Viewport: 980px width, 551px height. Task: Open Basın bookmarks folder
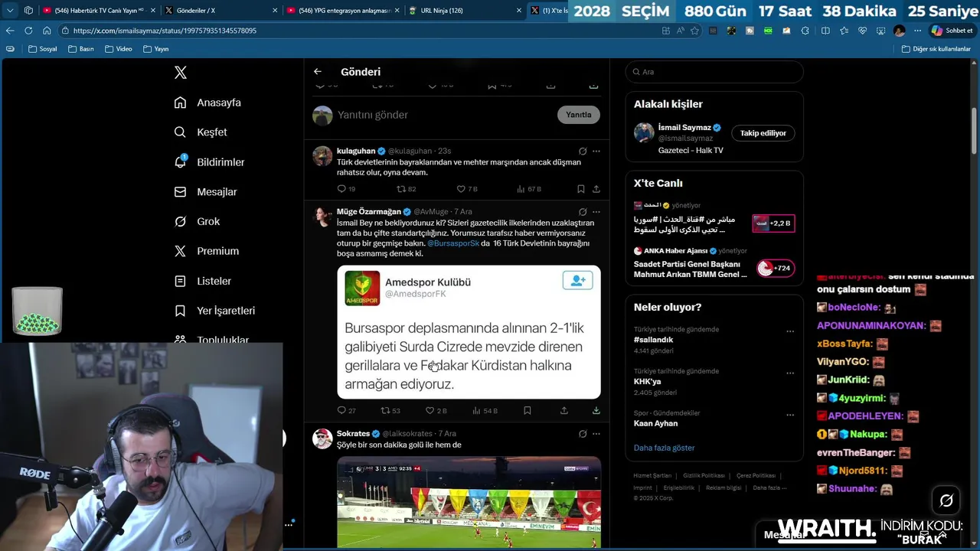click(81, 49)
